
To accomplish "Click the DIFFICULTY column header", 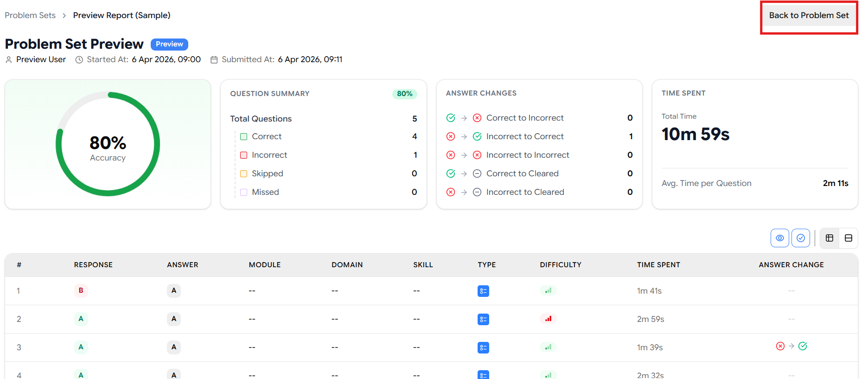I will (x=560, y=265).
